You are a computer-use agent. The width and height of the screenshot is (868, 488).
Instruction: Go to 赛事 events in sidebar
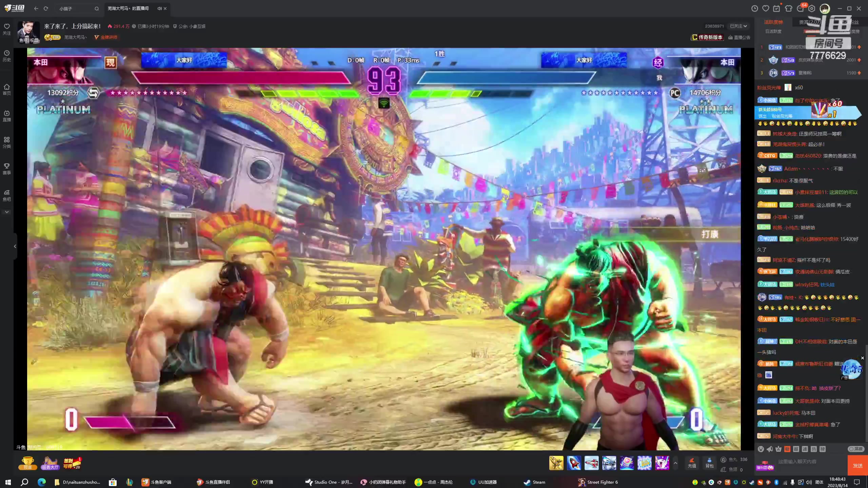coord(7,168)
